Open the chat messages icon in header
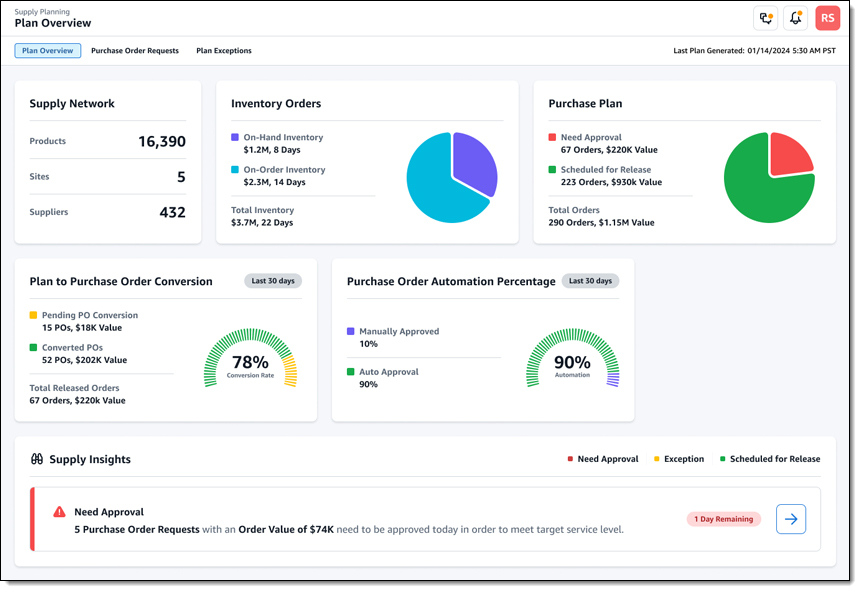Screen dimensions: 860x591 click(x=766, y=18)
